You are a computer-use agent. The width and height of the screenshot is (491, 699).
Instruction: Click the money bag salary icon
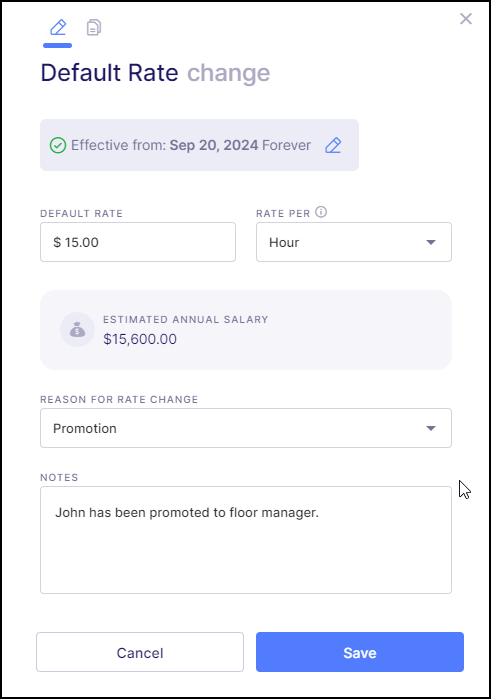77,329
